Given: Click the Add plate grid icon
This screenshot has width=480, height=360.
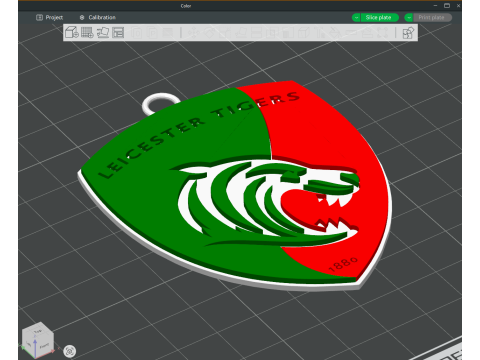Looking at the screenshot, I should 87,32.
